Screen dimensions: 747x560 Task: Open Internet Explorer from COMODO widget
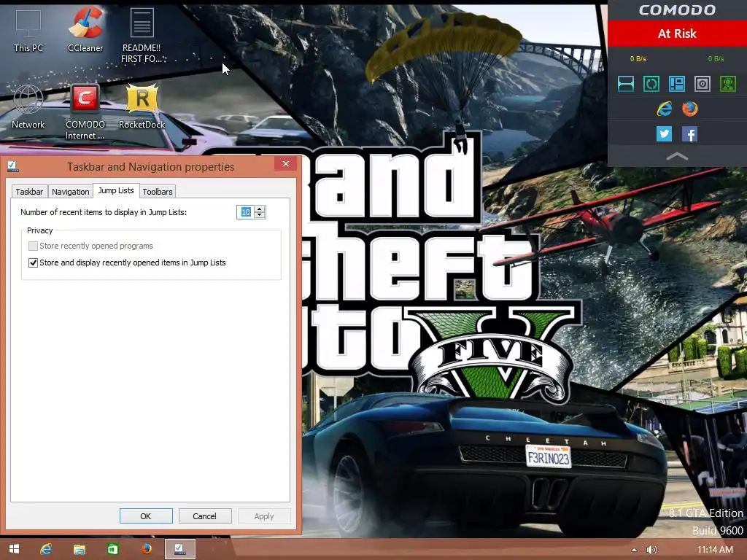point(665,109)
